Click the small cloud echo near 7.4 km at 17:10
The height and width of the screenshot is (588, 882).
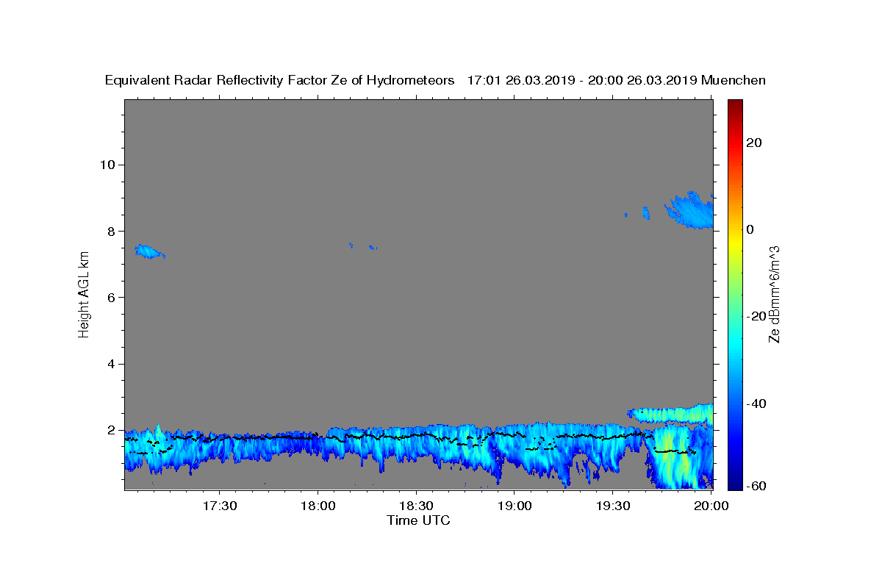[x=149, y=251]
